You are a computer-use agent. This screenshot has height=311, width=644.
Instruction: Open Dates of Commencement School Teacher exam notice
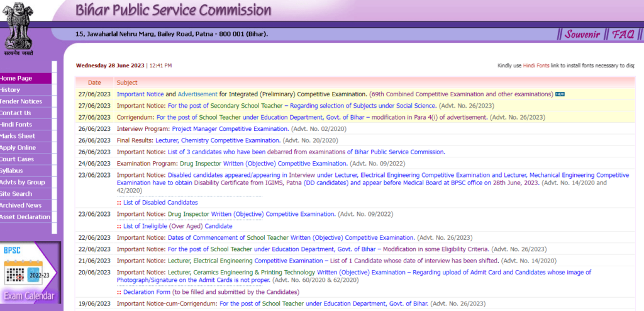[x=291, y=237]
